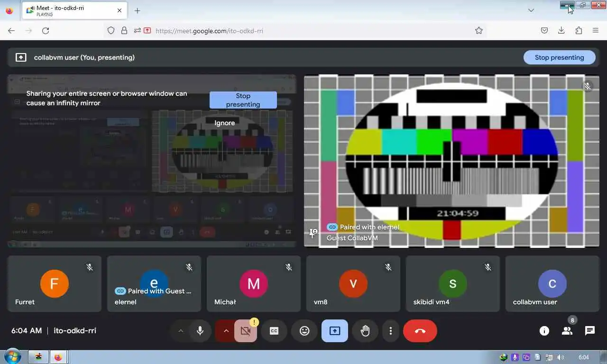Screen dimensions: 607x364
Task: Click the Meet - ito-odkd-rri browser tab
Action: (74, 11)
